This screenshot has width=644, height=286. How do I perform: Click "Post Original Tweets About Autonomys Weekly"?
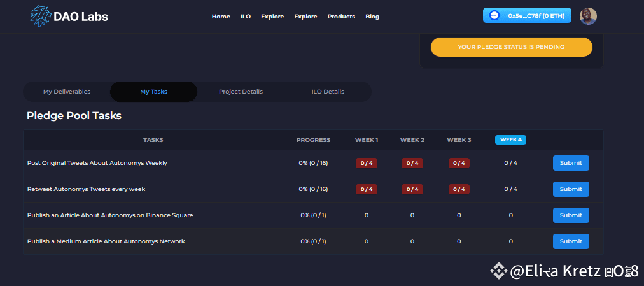97,162
